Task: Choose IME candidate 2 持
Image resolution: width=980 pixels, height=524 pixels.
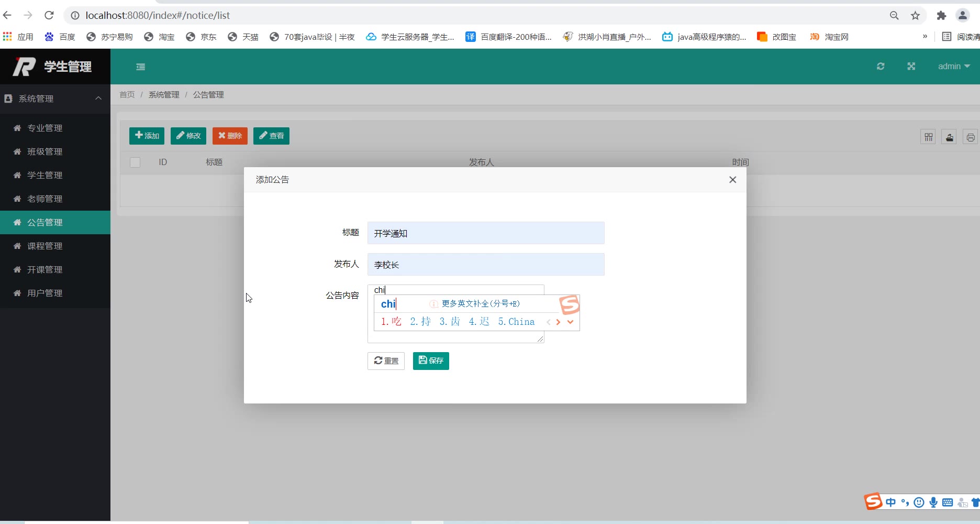Action: 420,322
